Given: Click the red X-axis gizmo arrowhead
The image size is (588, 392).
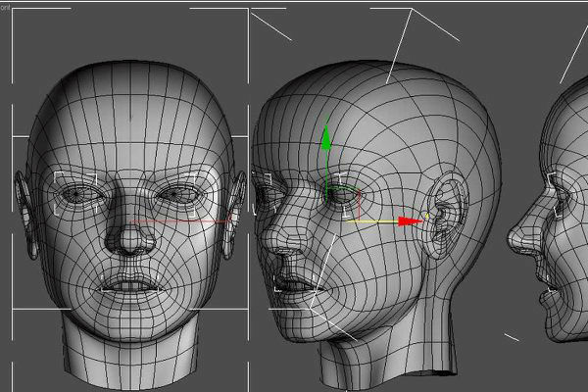Looking at the screenshot, I should click(x=414, y=220).
